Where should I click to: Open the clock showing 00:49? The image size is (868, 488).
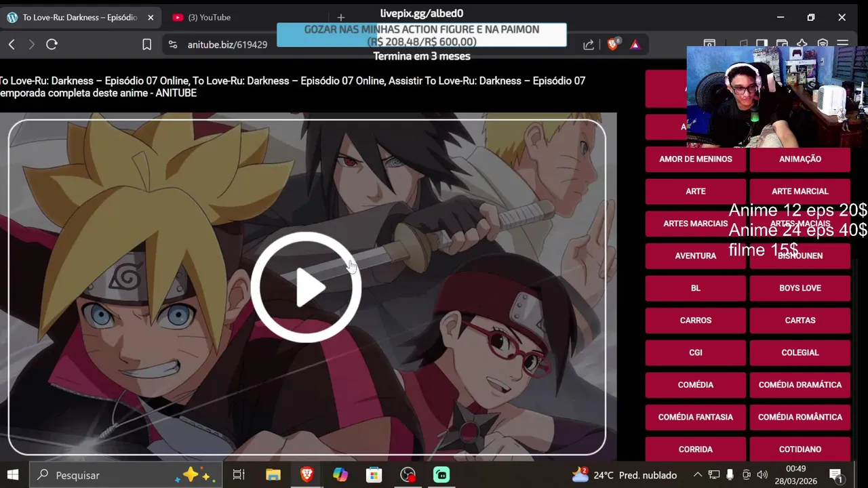pos(795,475)
